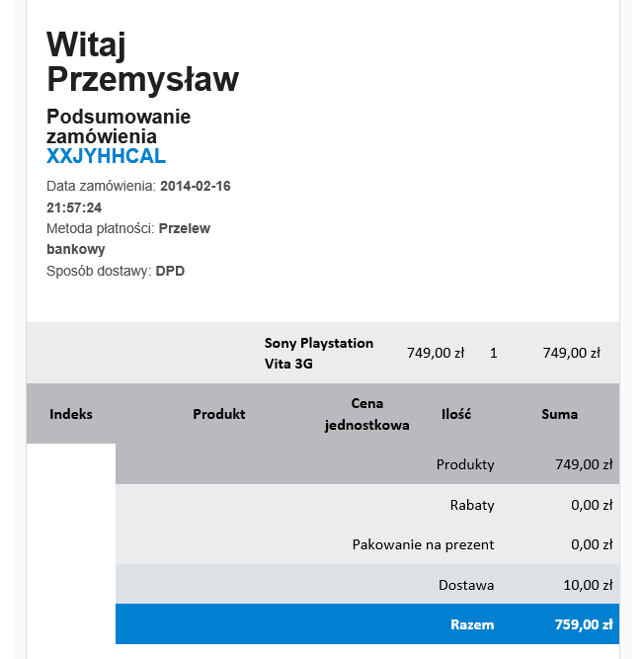The image size is (644, 659).
Task: Click the Podsumowanie zamówienia heading
Action: pyautogui.click(x=119, y=126)
